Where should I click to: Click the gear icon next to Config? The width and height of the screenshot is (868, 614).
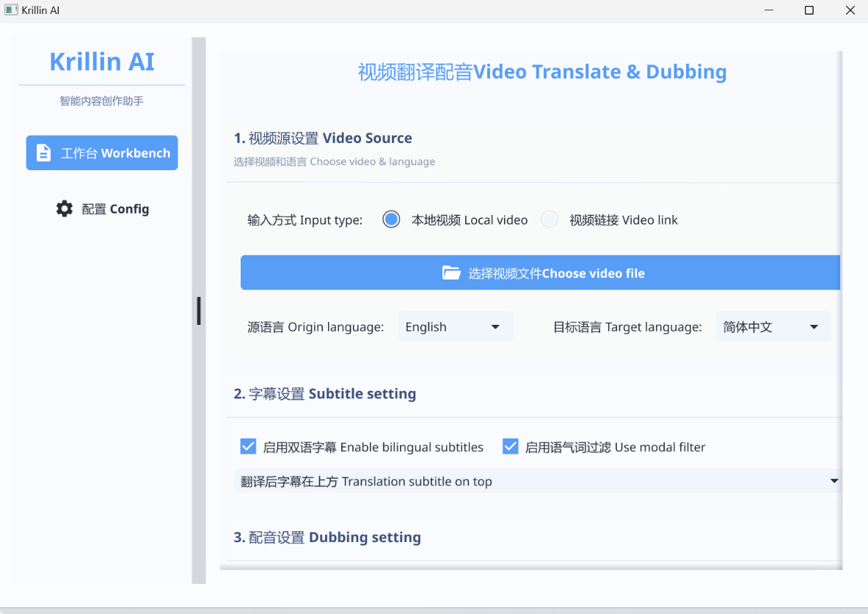tap(65, 209)
